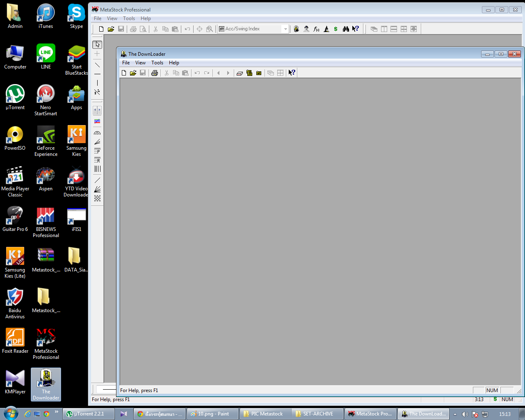Select the pointer arrow tool in MetaStock
This screenshot has height=420, width=525.
click(97, 45)
